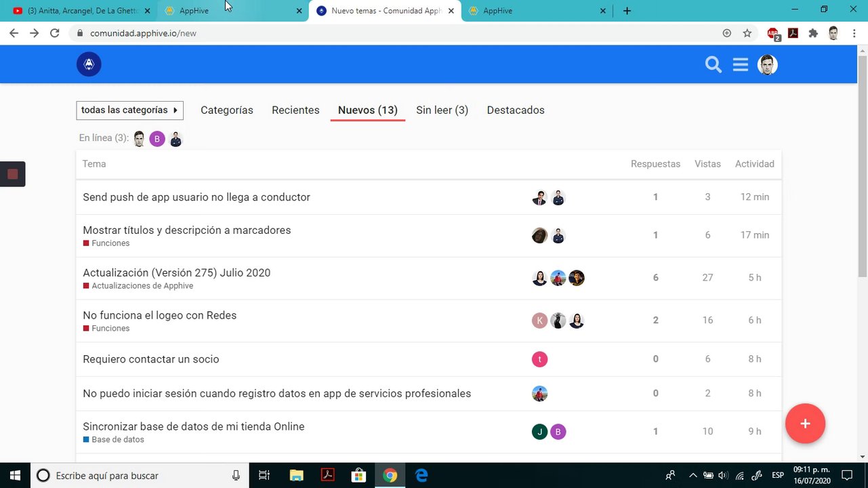The height and width of the screenshot is (488, 868).
Task: Click the taskbar clock showing 09:11 p. m.
Action: [x=812, y=475]
